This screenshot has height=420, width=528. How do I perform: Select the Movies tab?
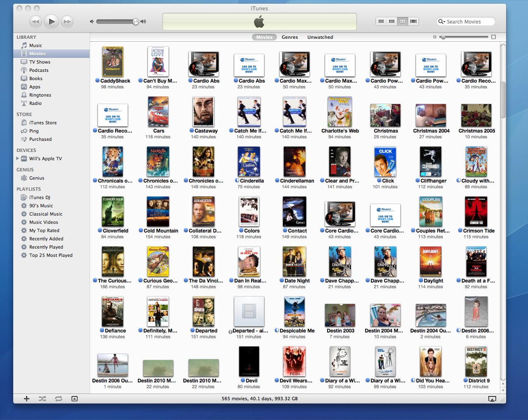(264, 37)
